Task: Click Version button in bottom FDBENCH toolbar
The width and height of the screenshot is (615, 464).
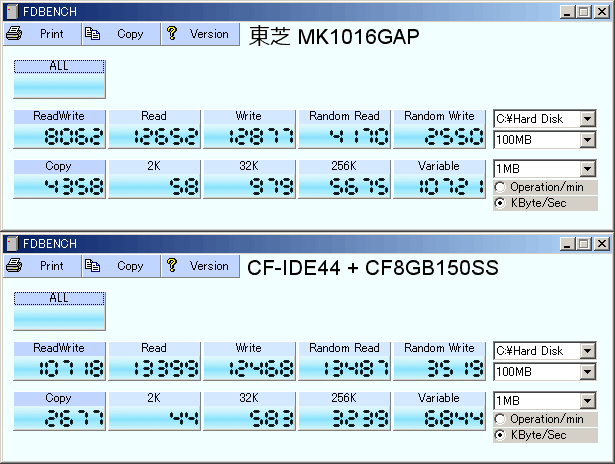Action: pos(200,266)
